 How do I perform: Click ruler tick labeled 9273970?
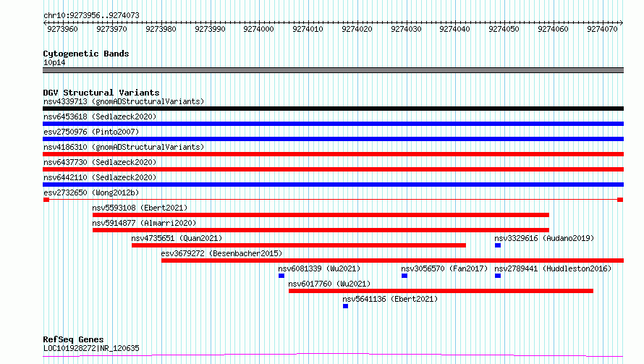click(x=111, y=29)
